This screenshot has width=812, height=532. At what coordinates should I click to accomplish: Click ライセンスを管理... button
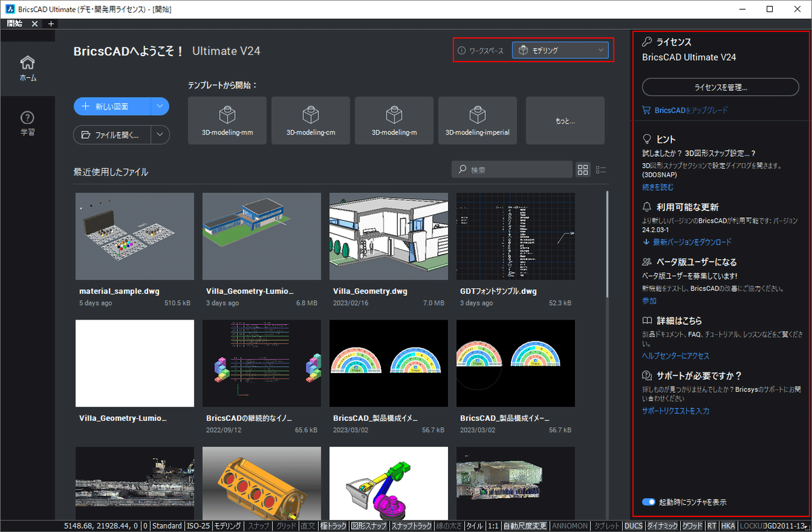point(721,87)
